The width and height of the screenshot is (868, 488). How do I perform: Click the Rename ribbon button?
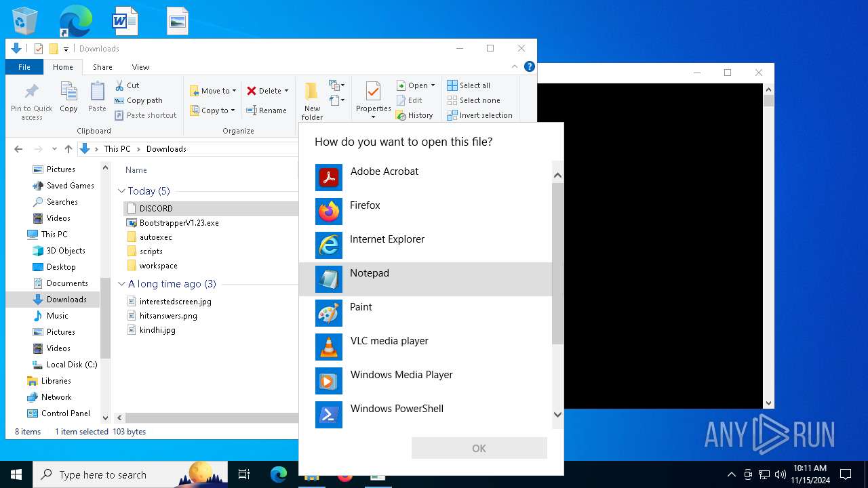(x=267, y=110)
